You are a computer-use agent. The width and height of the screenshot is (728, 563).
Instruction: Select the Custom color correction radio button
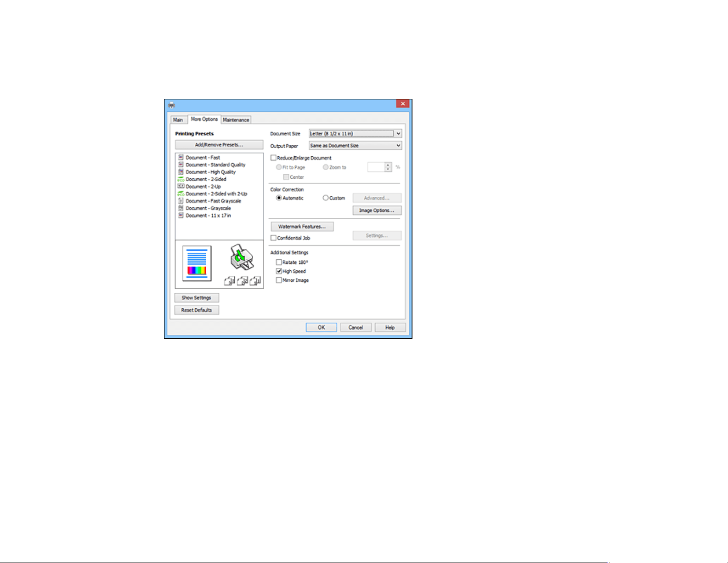[x=326, y=198]
